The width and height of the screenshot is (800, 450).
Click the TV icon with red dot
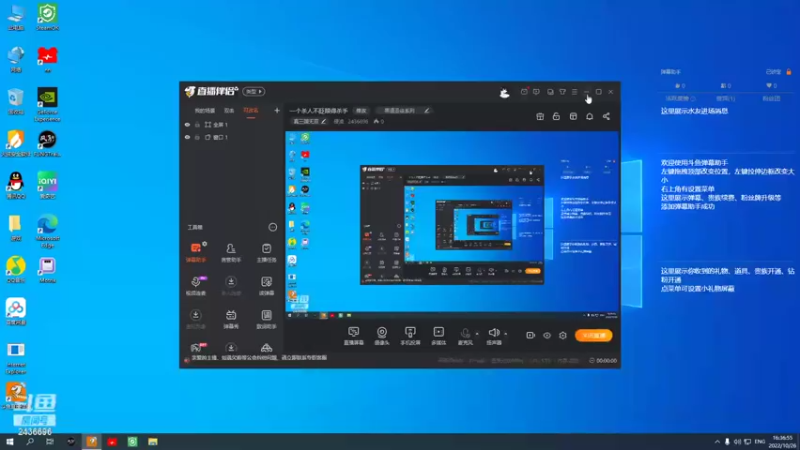(x=524, y=92)
